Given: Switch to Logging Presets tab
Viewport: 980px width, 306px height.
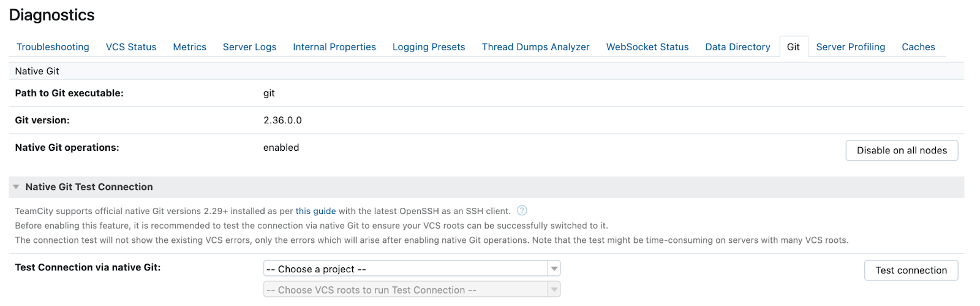Looking at the screenshot, I should pos(429,47).
